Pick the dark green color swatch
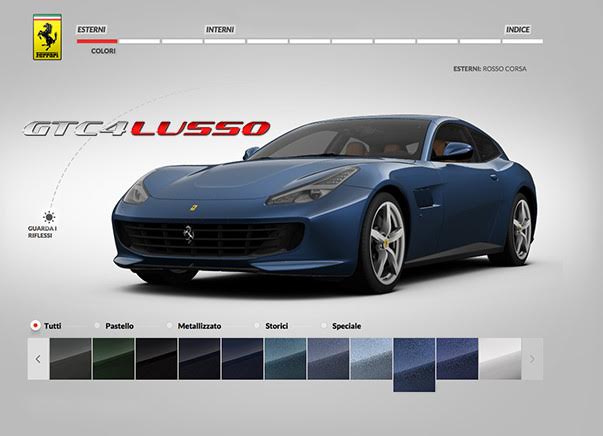The width and height of the screenshot is (603, 436). point(113,359)
